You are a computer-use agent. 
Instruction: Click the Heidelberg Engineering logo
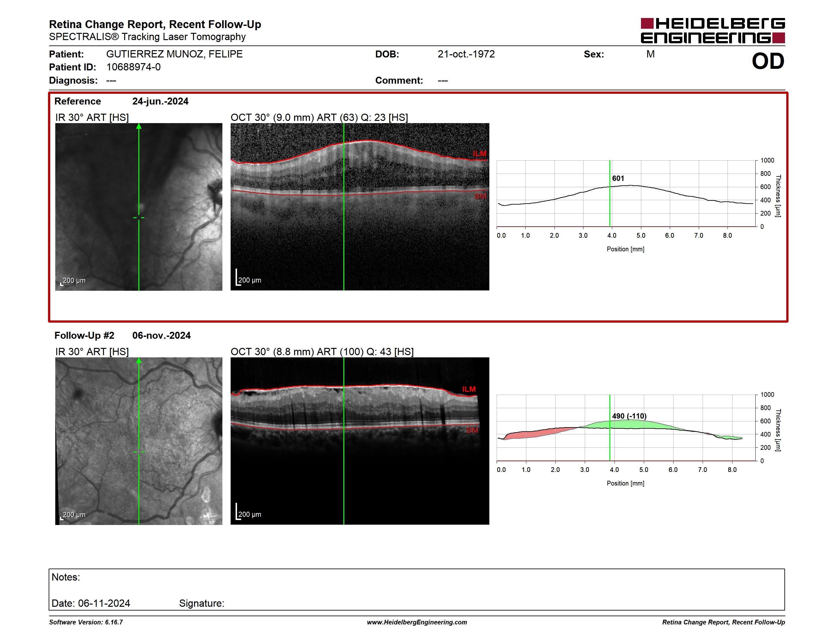coord(713,31)
